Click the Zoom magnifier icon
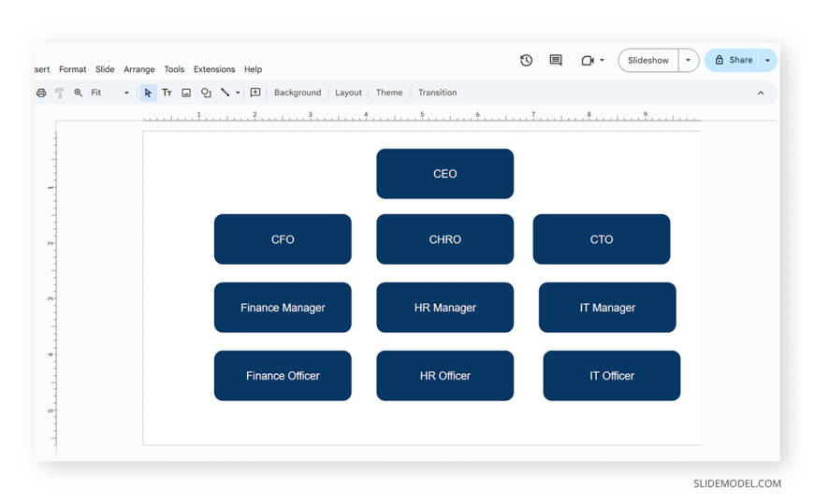Screen dimensions: 814x504 (78, 93)
